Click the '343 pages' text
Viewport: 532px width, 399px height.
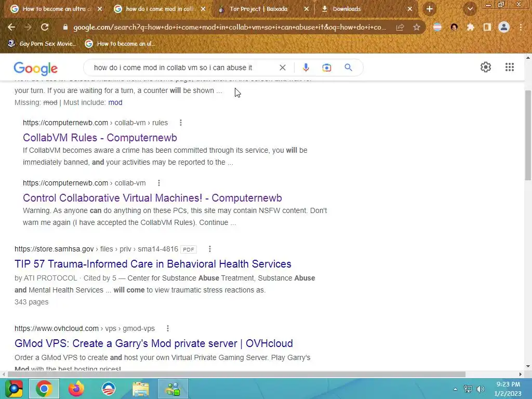pyautogui.click(x=31, y=302)
